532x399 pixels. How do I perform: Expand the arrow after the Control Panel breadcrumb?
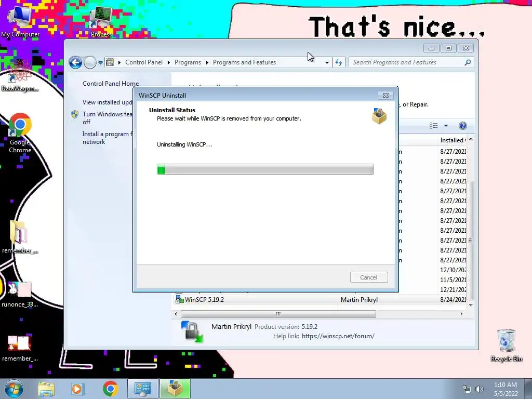[169, 63]
